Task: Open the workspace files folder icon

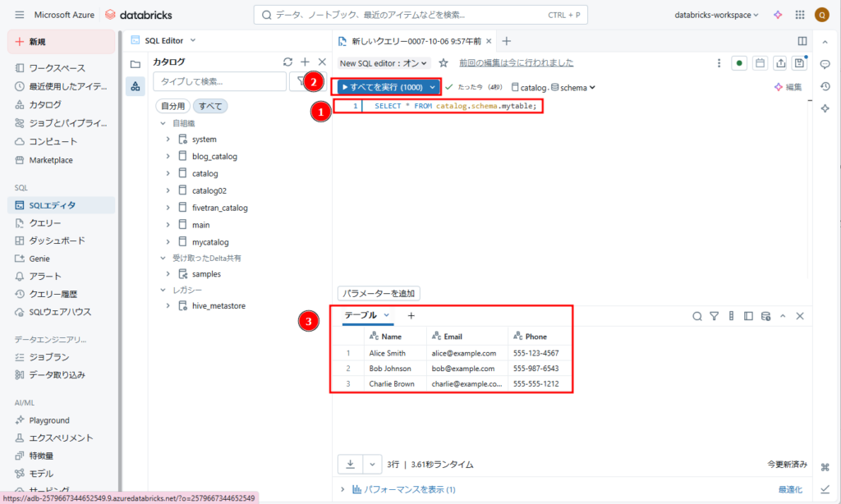Action: tap(136, 63)
